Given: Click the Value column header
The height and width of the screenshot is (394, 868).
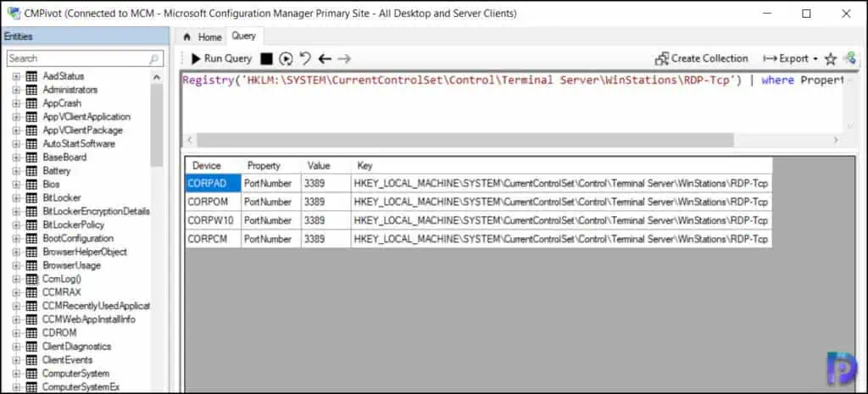Looking at the screenshot, I should 326,165.
